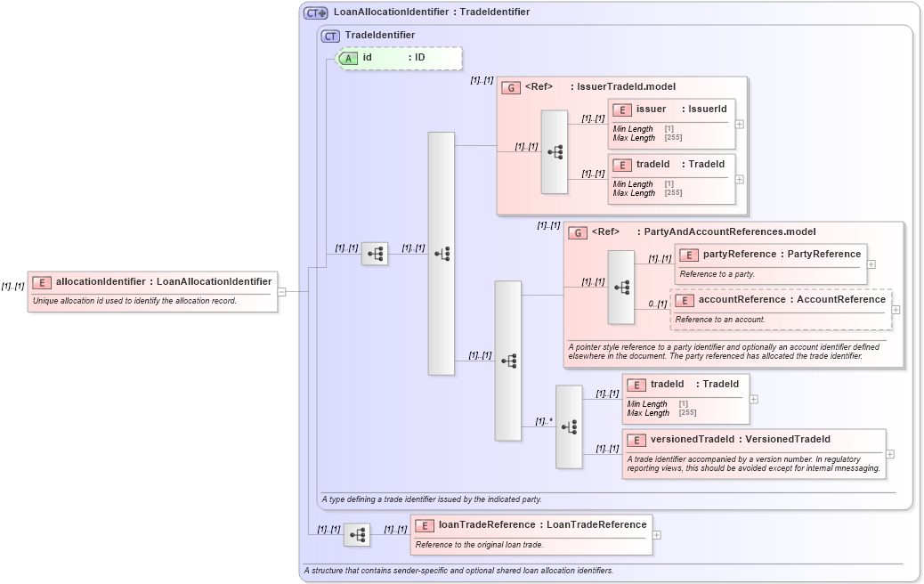The height and width of the screenshot is (584, 924).
Task: Click the CT icon on the TradeIdentifier box
Action: tap(330, 36)
